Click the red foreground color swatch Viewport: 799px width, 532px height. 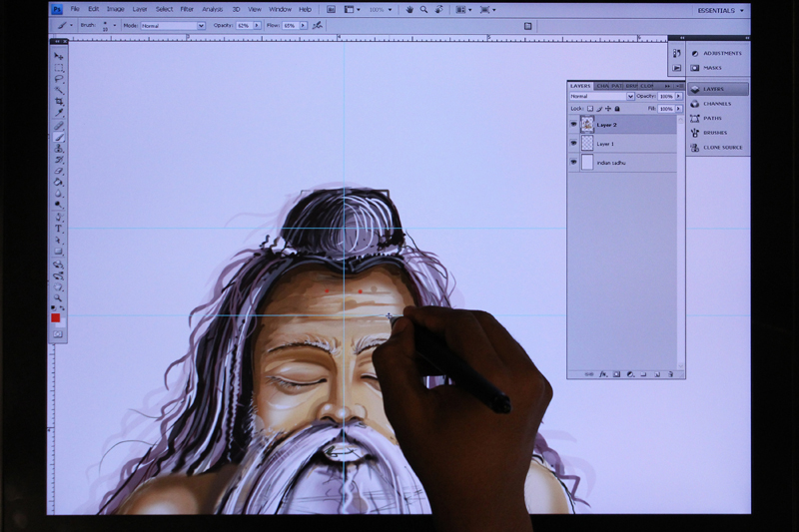tap(56, 318)
